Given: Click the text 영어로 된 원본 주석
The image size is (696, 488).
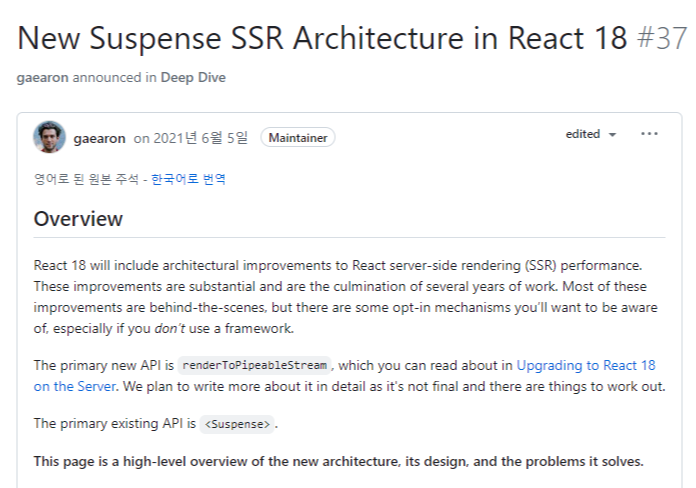Looking at the screenshot, I should 86,179.
